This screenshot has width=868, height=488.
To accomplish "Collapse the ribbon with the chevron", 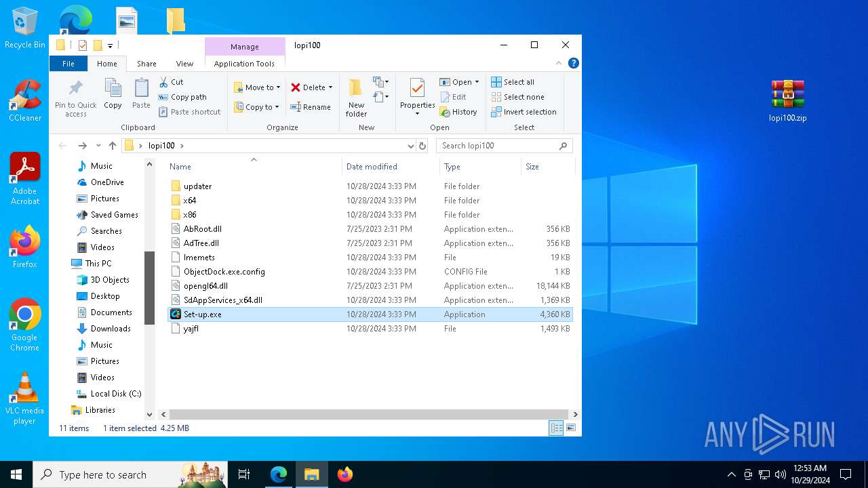I will click(559, 64).
